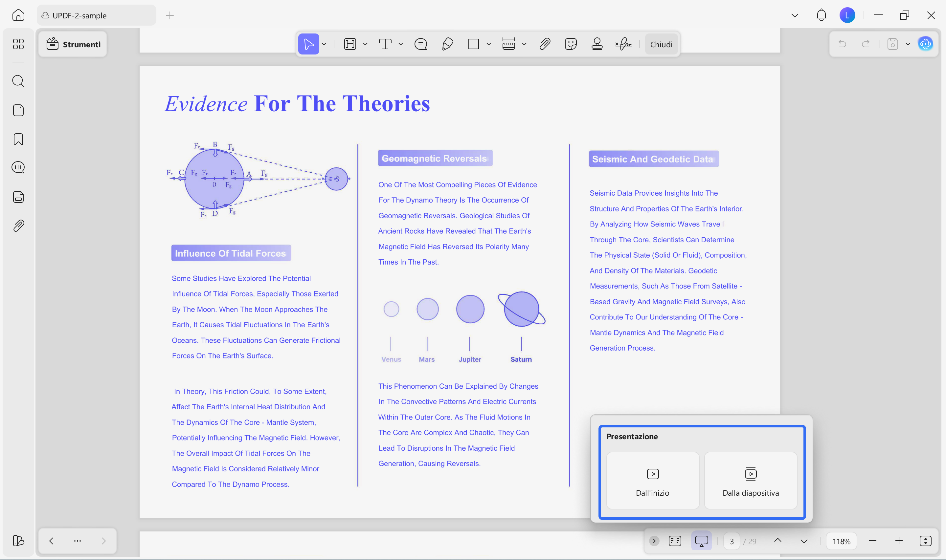
Task: Open the three dots navigation menu
Action: click(78, 541)
